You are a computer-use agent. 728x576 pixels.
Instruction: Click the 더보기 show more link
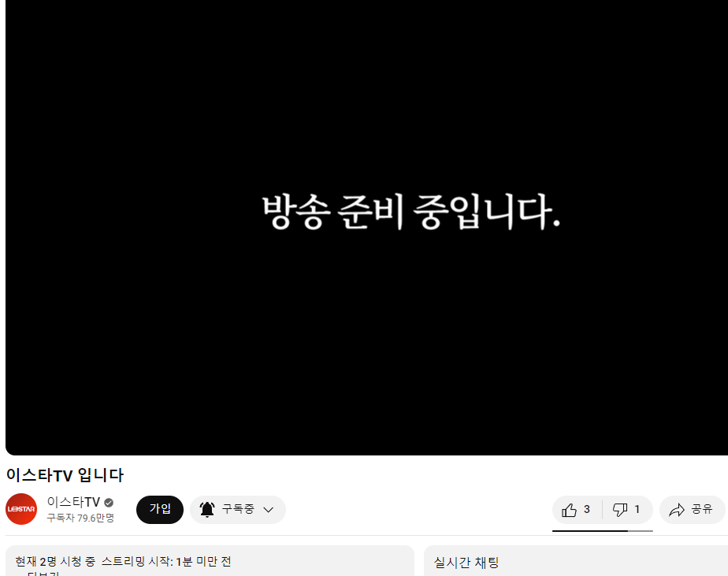[x=39, y=573]
